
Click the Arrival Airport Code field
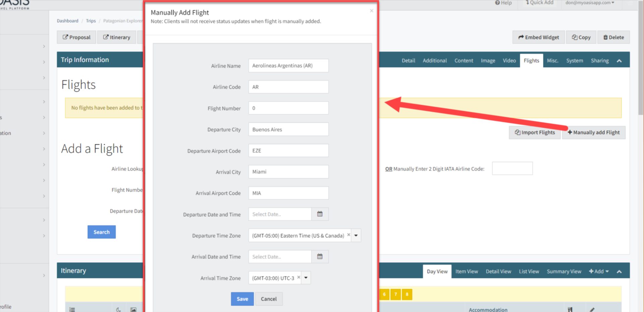288,193
